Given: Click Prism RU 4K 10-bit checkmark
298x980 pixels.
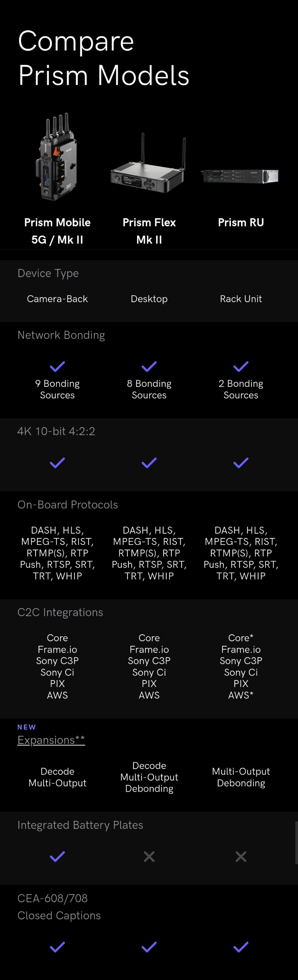Looking at the screenshot, I should [x=241, y=463].
